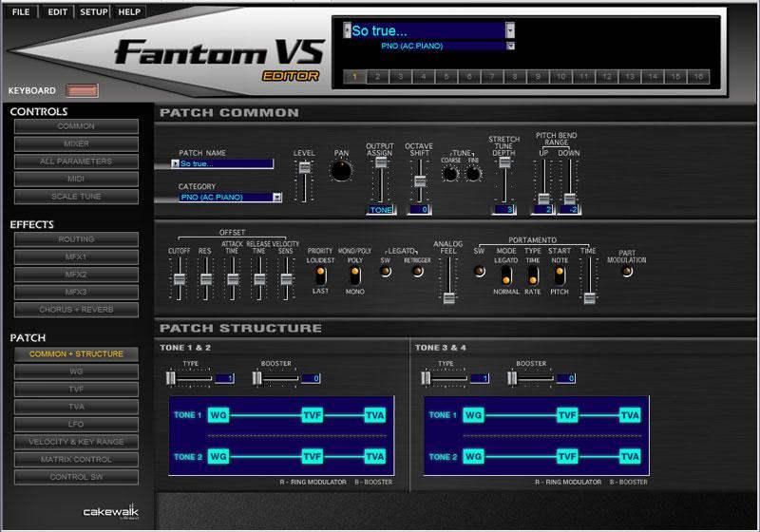This screenshot has width=760, height=532.
Task: Select part 10 in the display
Action: coord(560,77)
